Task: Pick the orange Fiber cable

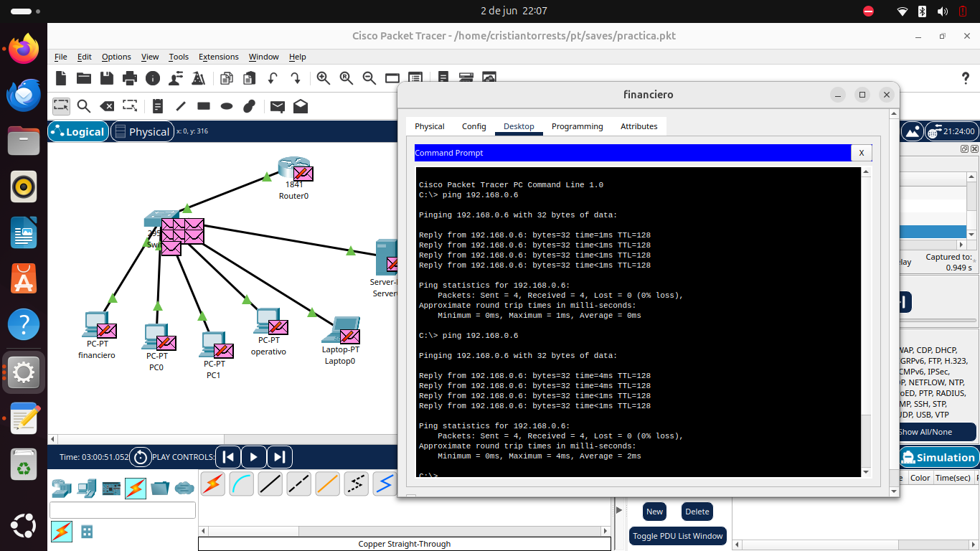Action: pos(327,484)
